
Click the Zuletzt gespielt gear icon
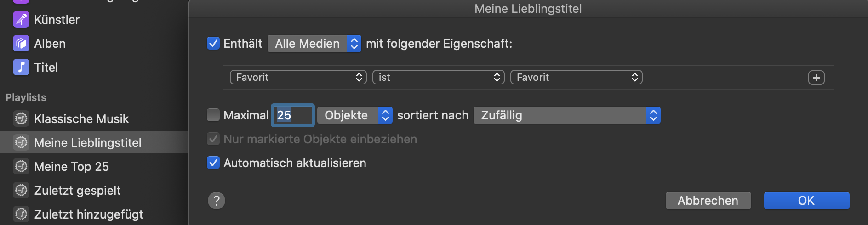tap(21, 190)
